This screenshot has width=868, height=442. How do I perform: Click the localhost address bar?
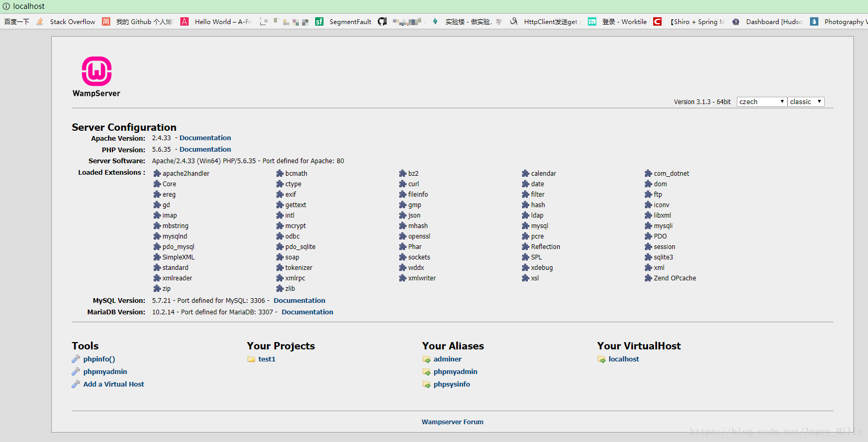tap(434, 6)
